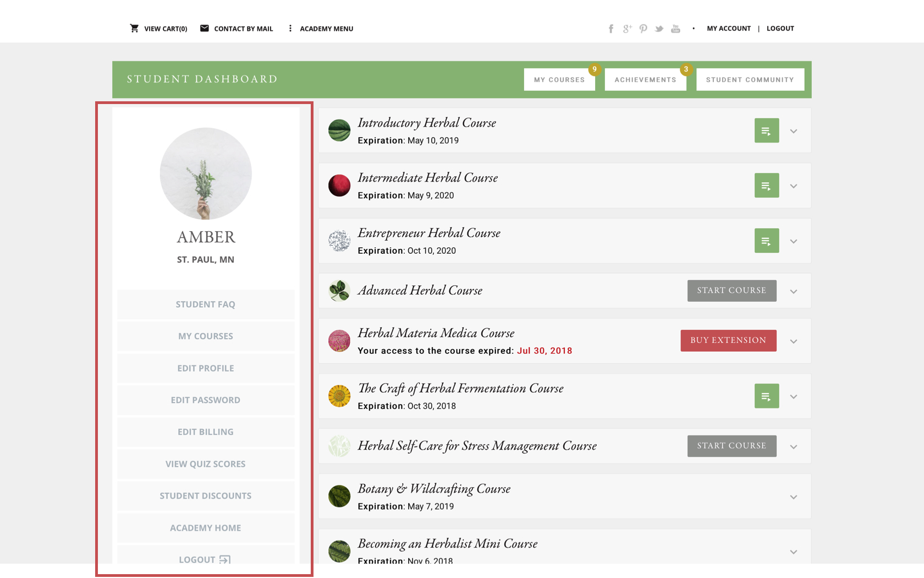The width and height of the screenshot is (924, 578).
Task: Click Contact By Mail link
Action: tap(244, 29)
